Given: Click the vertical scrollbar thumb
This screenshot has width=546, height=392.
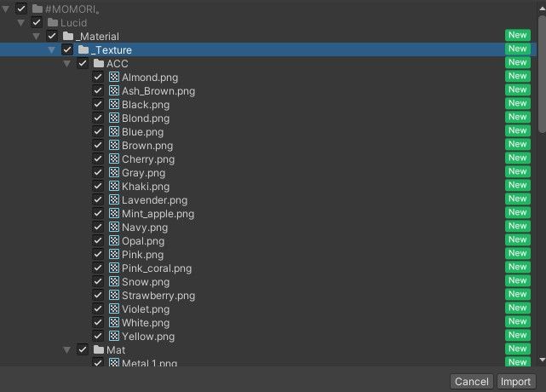Looking at the screenshot, I should [x=543, y=74].
